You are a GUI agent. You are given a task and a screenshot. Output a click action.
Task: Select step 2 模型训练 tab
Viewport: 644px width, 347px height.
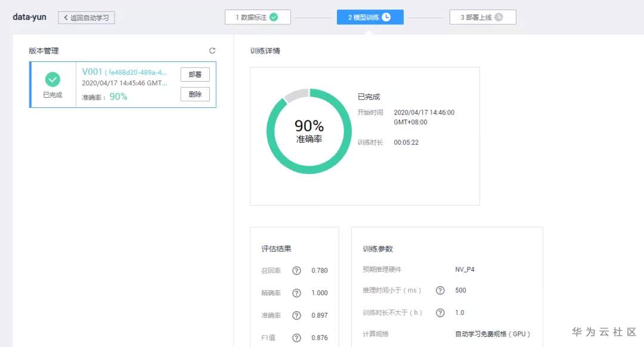point(370,17)
